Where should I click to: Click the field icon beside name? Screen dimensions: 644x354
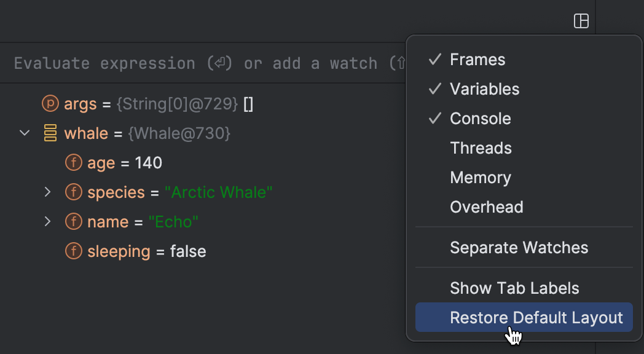(73, 221)
